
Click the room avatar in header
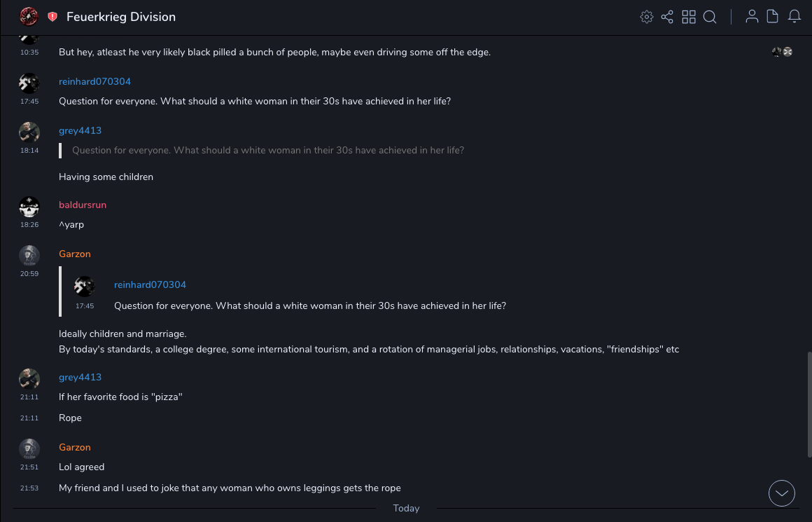[29, 16]
